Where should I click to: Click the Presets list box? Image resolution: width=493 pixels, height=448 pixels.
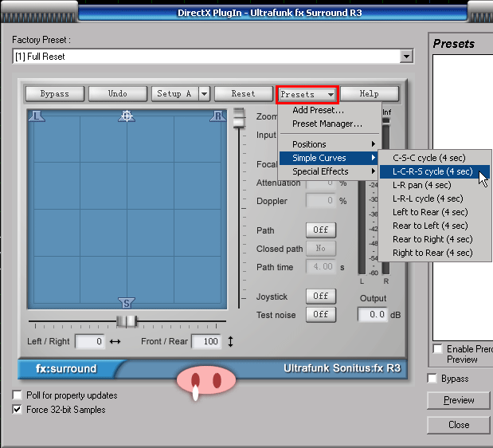(463, 198)
